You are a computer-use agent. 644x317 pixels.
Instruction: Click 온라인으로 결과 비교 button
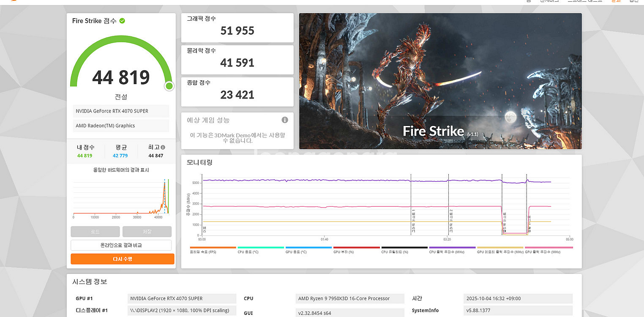pos(121,245)
